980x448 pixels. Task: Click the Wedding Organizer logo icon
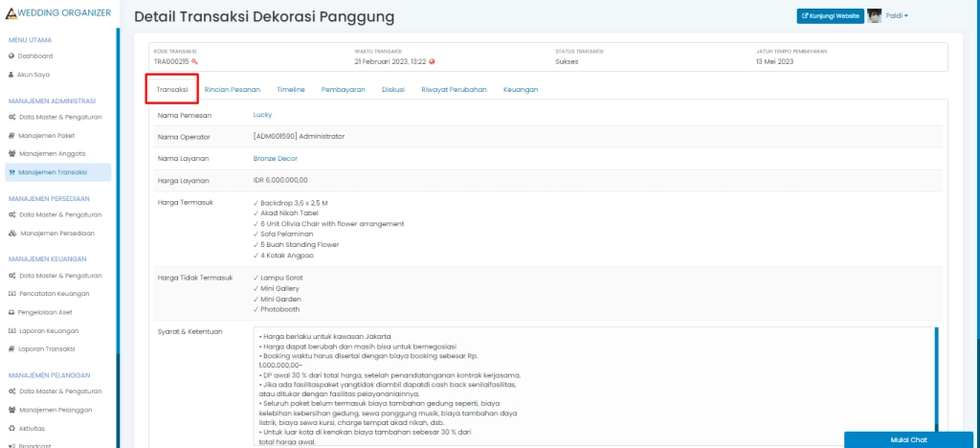click(10, 13)
